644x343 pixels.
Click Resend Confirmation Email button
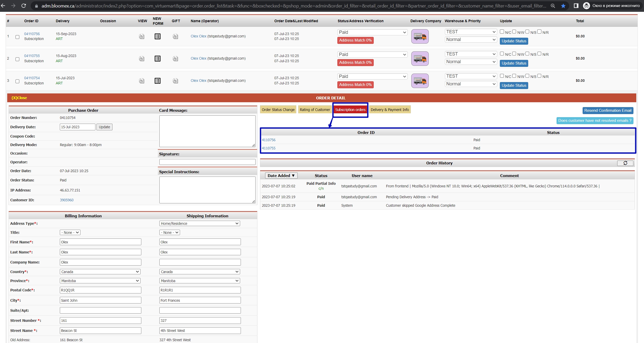pyautogui.click(x=608, y=110)
